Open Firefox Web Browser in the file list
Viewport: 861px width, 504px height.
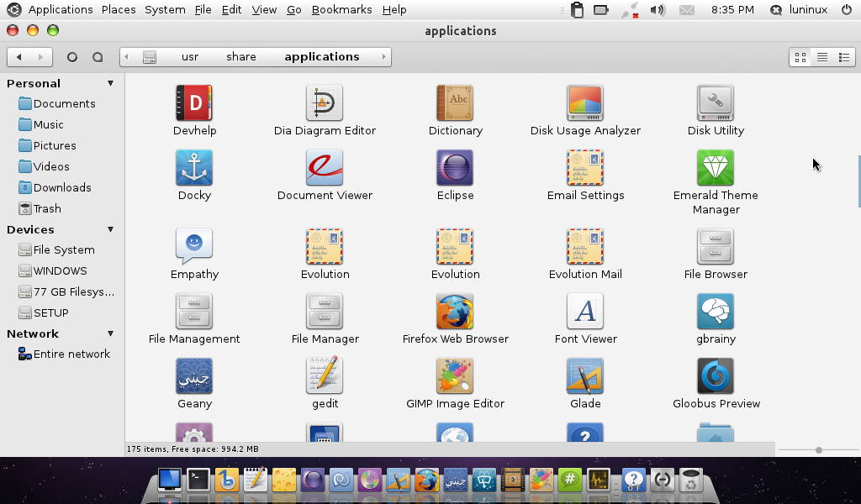pyautogui.click(x=455, y=312)
